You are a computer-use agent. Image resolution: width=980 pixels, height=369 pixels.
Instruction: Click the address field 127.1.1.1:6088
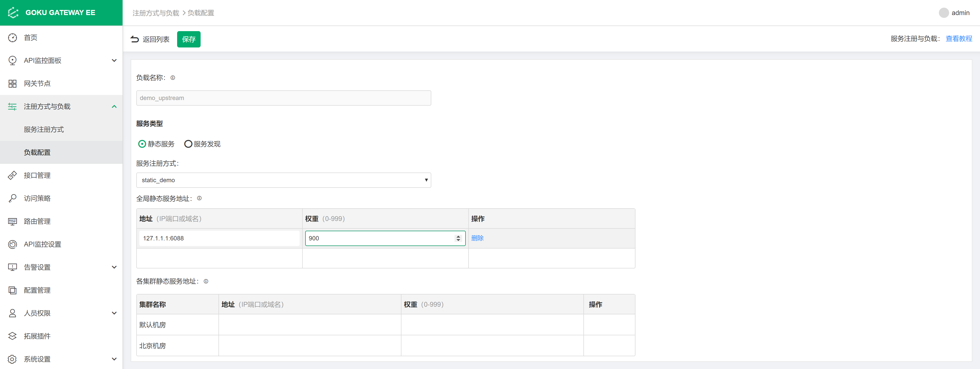(219, 238)
